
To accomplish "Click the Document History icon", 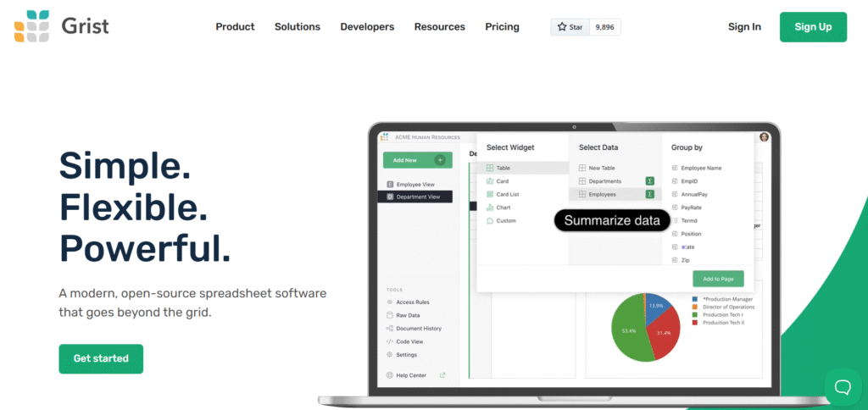I will click(390, 329).
